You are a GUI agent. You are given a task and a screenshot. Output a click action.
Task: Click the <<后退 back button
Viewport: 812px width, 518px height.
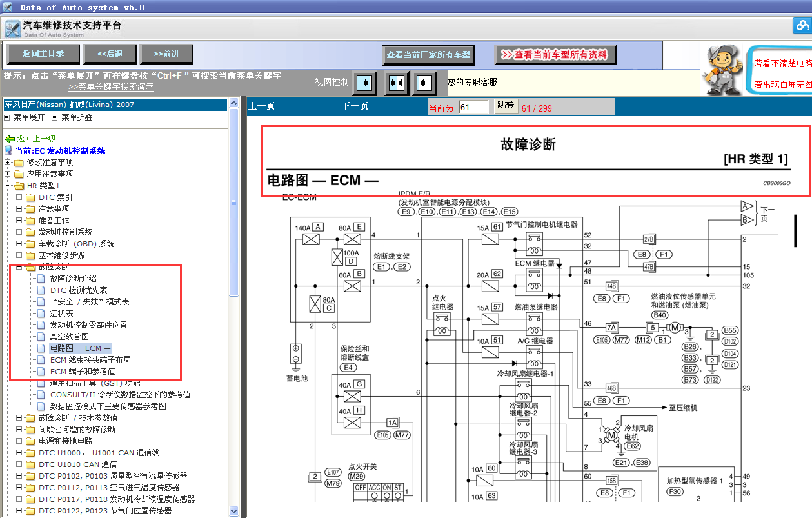point(110,54)
